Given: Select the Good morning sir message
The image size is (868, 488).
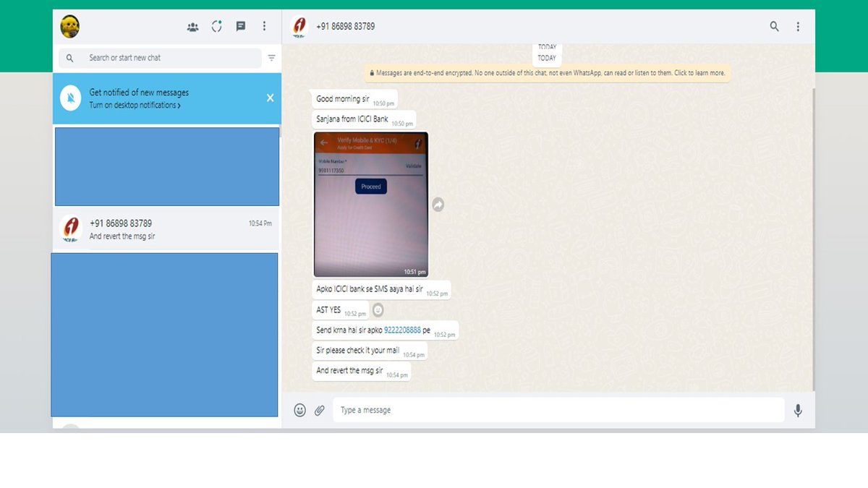Looking at the screenshot, I should pos(354,100).
